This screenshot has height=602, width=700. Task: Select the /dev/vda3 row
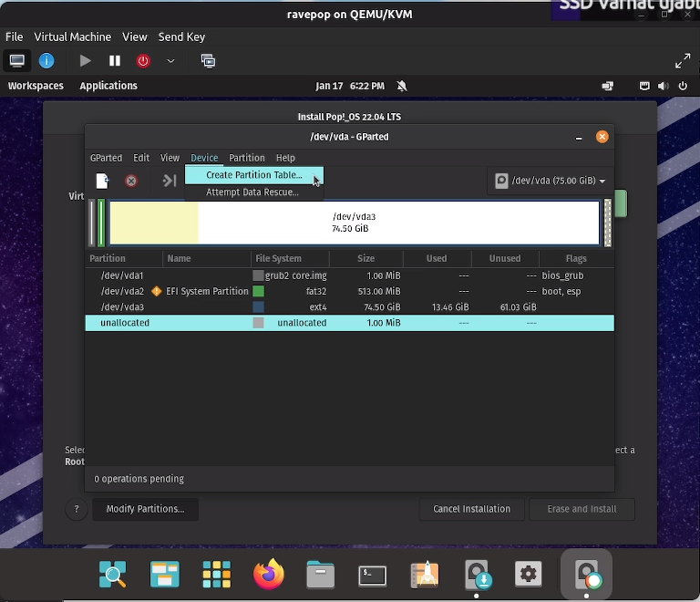point(350,306)
